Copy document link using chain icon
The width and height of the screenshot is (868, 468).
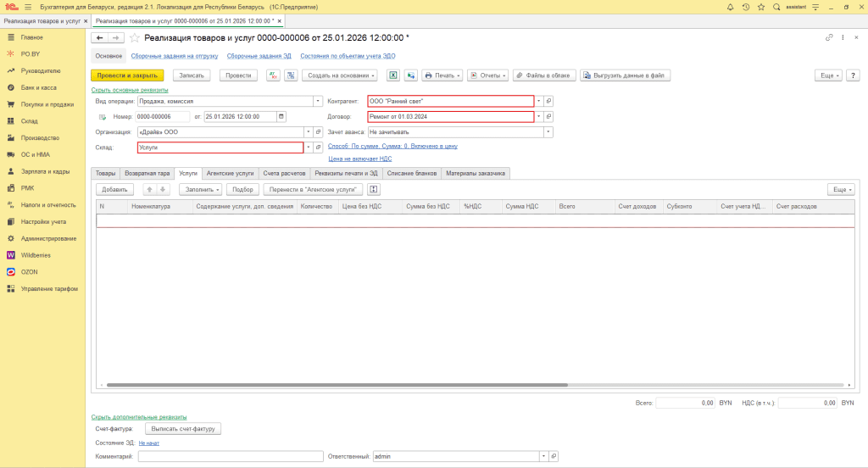pos(828,38)
